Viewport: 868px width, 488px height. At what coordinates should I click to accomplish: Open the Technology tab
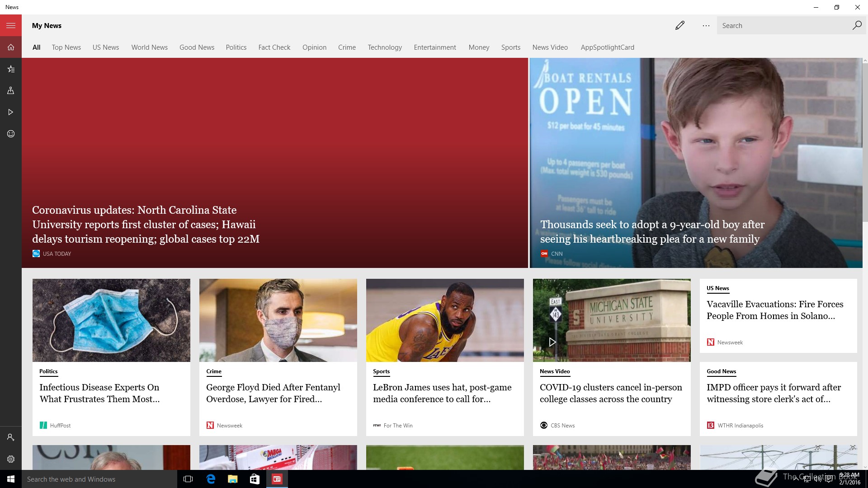tap(385, 47)
